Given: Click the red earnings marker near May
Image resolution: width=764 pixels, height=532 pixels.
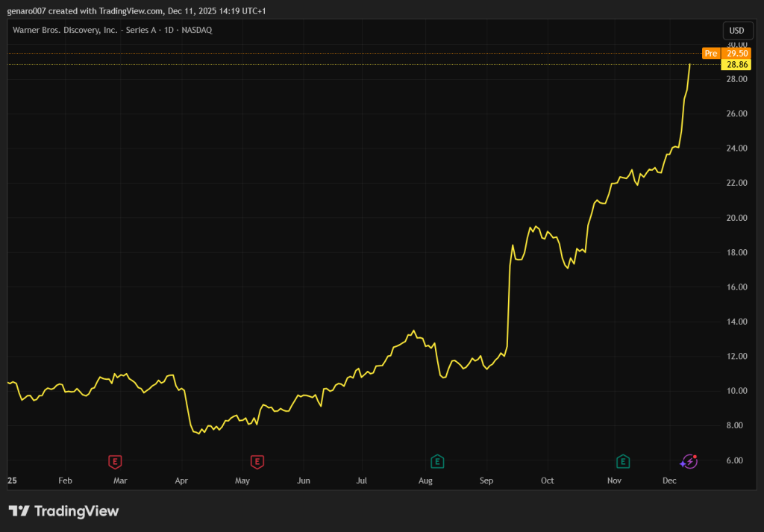Looking at the screenshot, I should pos(257,462).
